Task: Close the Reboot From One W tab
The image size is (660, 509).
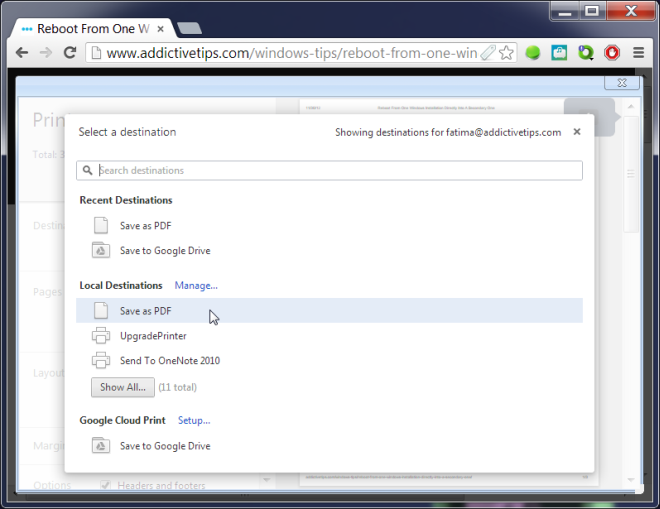Action: pos(160,29)
